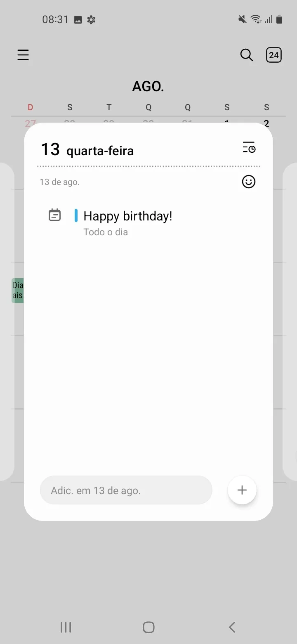Tap the blue color bar of the event
Image resolution: width=297 pixels, height=644 pixels.
point(76,215)
